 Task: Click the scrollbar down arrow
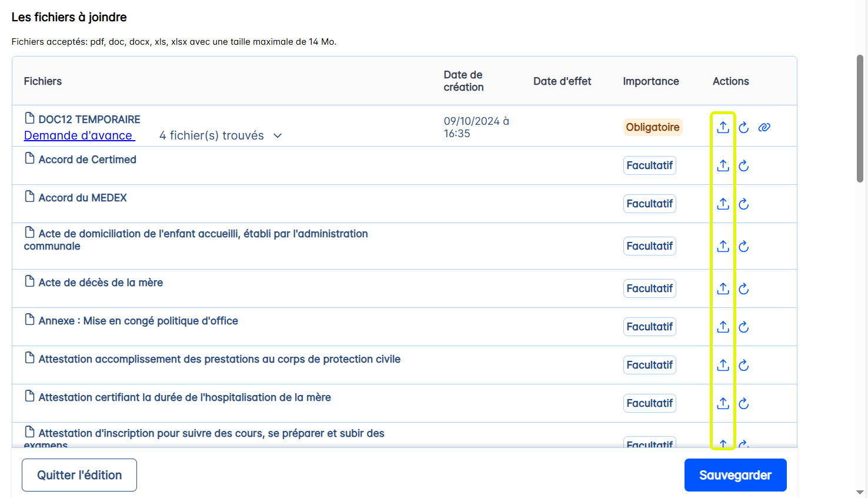point(860,492)
